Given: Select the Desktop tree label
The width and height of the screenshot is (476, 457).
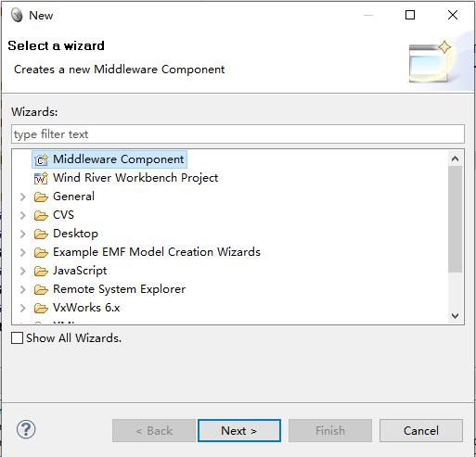Looking at the screenshot, I should pyautogui.click(x=75, y=234).
